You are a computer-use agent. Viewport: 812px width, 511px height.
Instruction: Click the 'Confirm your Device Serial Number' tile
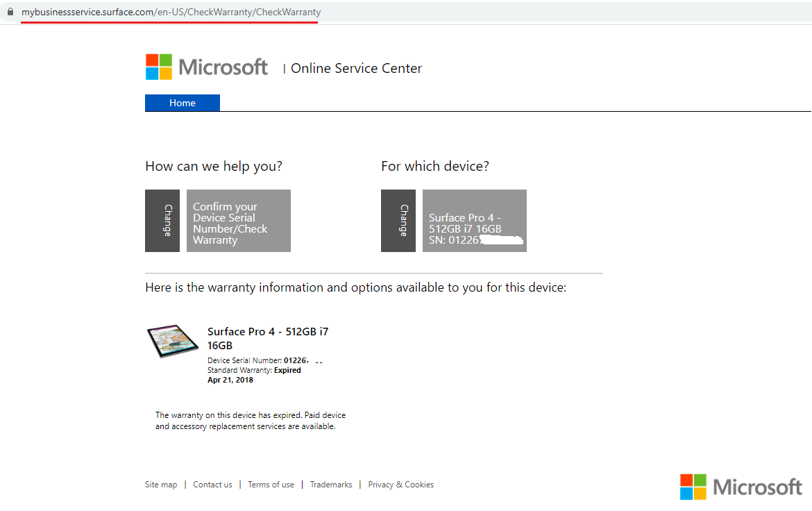coord(238,220)
